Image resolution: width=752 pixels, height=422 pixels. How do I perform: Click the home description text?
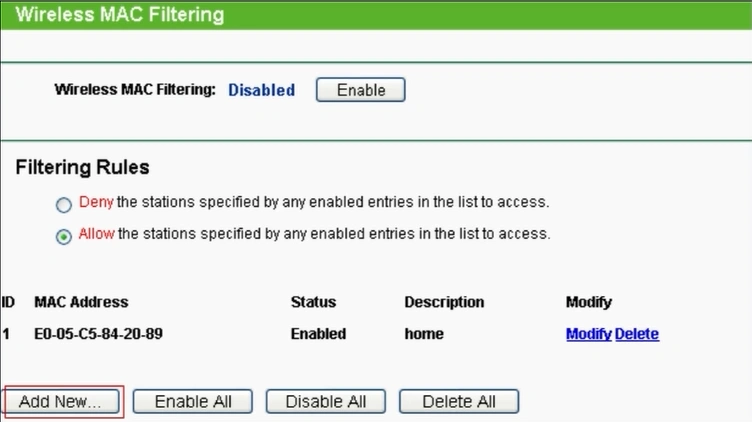tap(423, 334)
